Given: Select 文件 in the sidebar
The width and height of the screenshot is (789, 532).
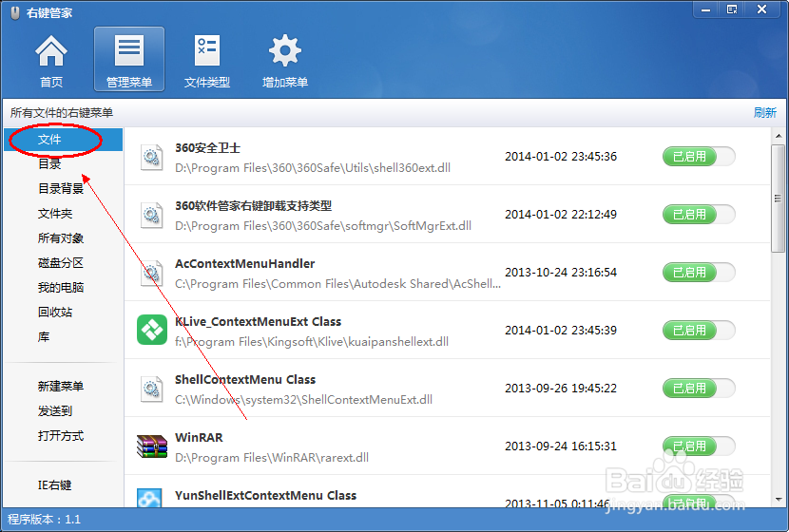Looking at the screenshot, I should pos(64,140).
